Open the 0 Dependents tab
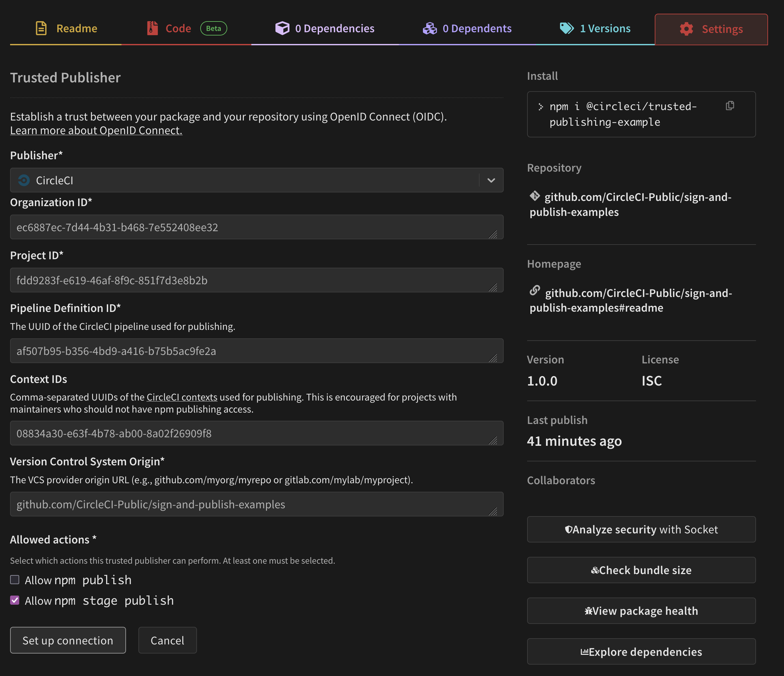This screenshot has height=676, width=784. coord(467,28)
